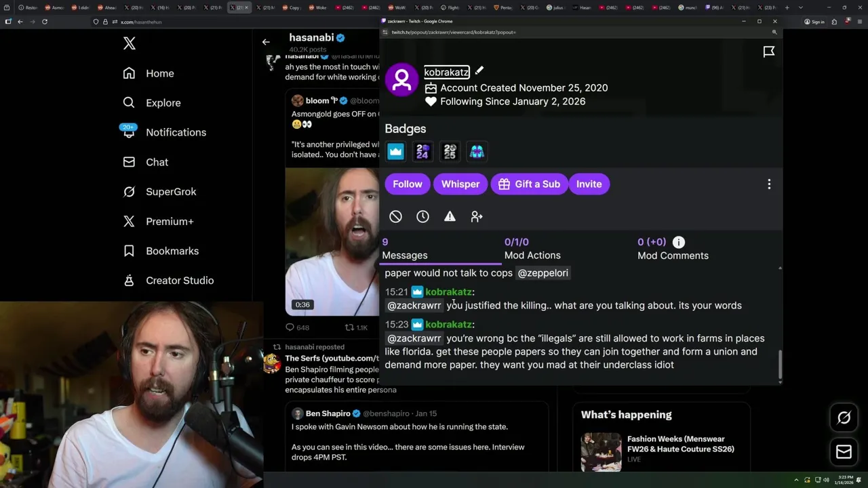The height and width of the screenshot is (488, 868).
Task: Click the back arrow beside hasanabi
Action: click(266, 42)
